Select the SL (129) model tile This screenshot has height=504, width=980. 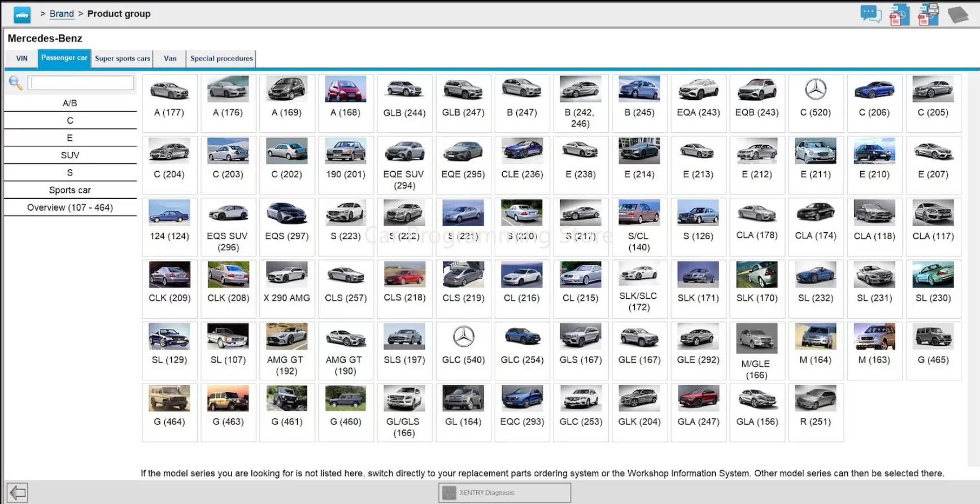point(169,351)
